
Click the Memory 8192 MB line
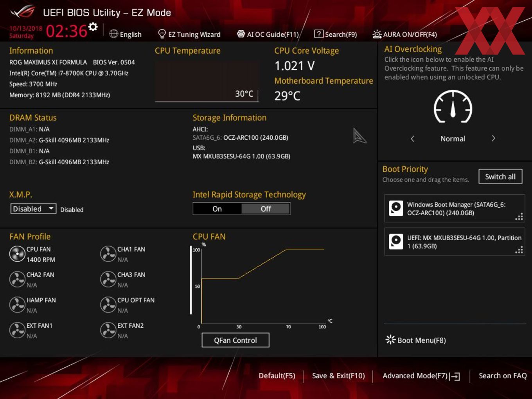tap(59, 95)
